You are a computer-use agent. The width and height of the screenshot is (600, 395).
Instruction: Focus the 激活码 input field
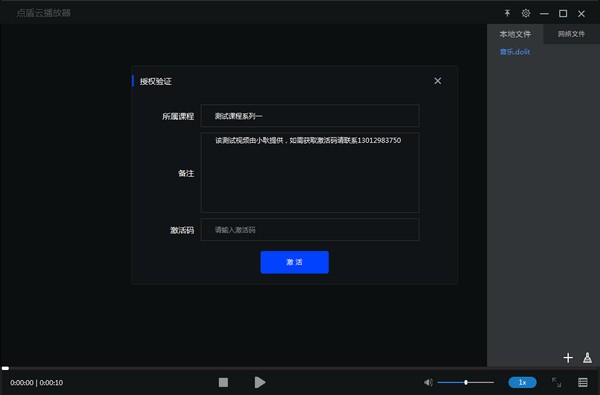(x=310, y=230)
